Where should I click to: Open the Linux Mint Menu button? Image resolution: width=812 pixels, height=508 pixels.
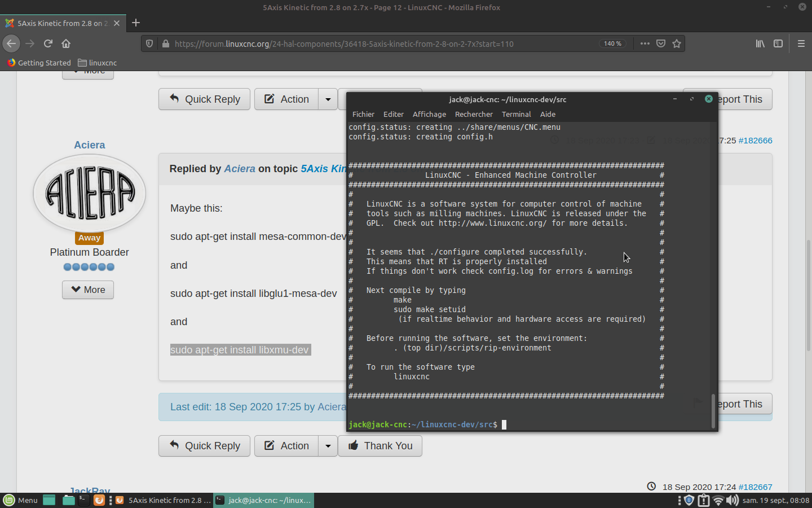click(21, 500)
